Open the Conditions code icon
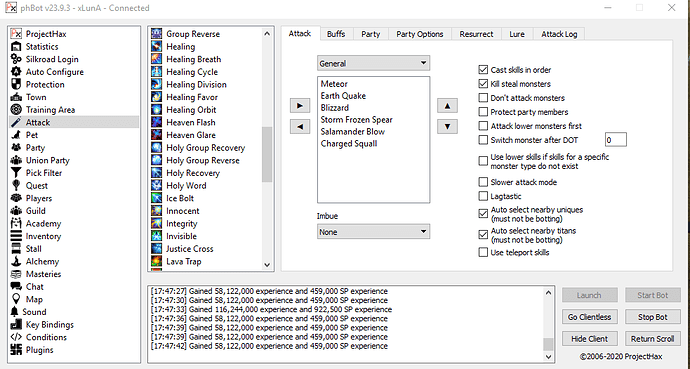690x369 pixels. (16, 337)
